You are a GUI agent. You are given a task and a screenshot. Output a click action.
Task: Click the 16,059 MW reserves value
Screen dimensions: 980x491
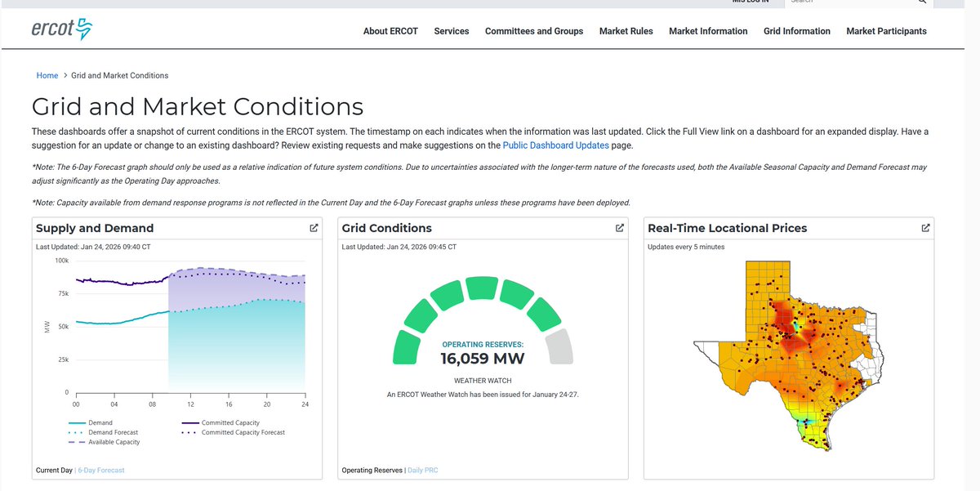pyautogui.click(x=483, y=359)
